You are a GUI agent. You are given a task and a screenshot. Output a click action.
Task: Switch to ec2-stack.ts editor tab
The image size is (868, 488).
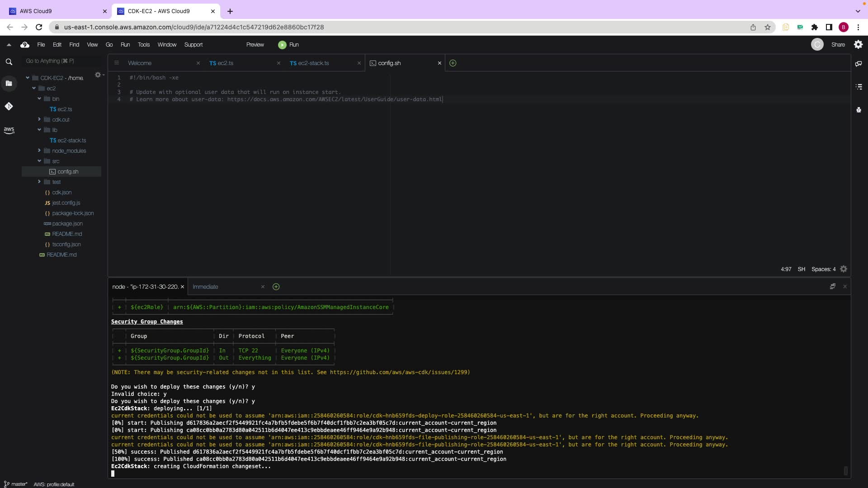(x=313, y=63)
